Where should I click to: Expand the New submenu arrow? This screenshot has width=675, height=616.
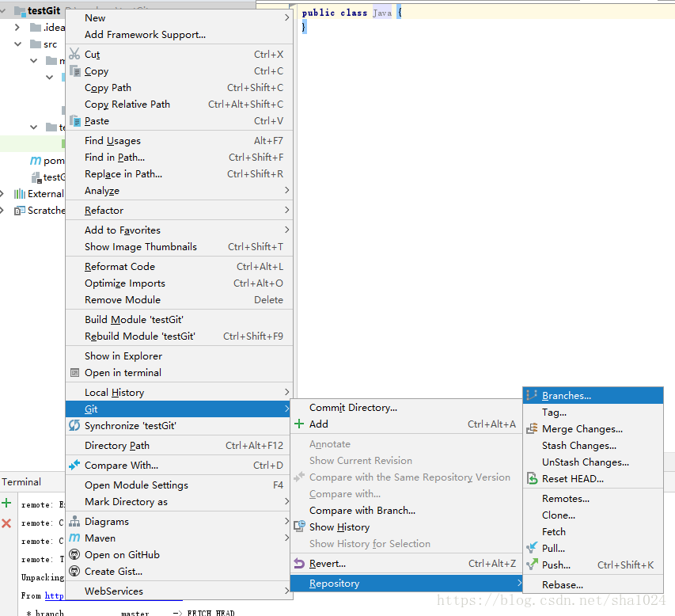point(287,17)
